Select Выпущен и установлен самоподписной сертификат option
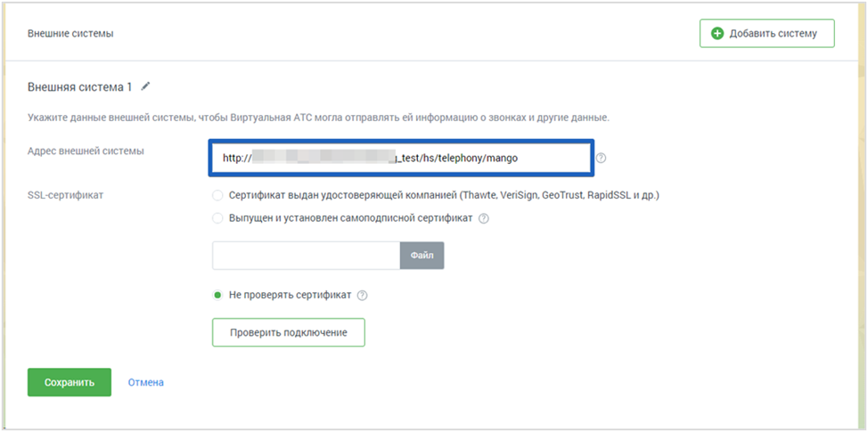The height and width of the screenshot is (432, 868). (217, 218)
